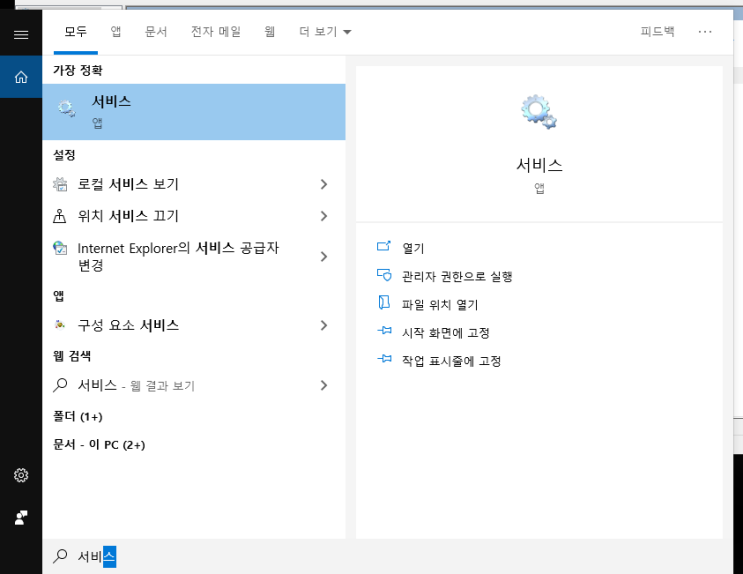Expand 구성 요소 서비스 chevron arrow
Screen dimensions: 743x574
324,325
